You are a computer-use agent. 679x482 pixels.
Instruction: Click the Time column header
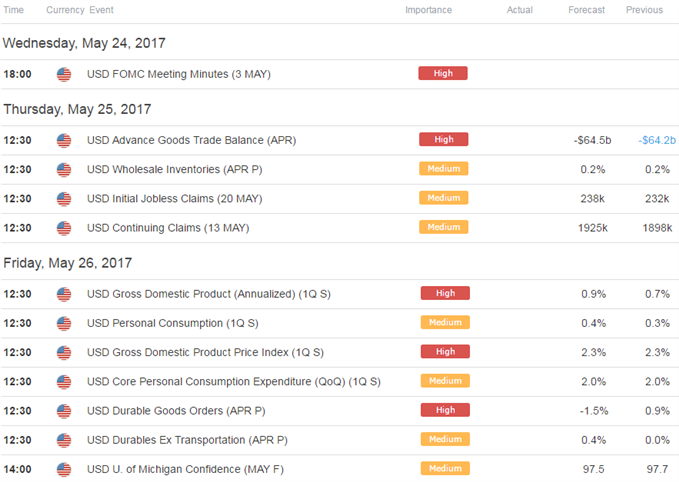coord(13,10)
